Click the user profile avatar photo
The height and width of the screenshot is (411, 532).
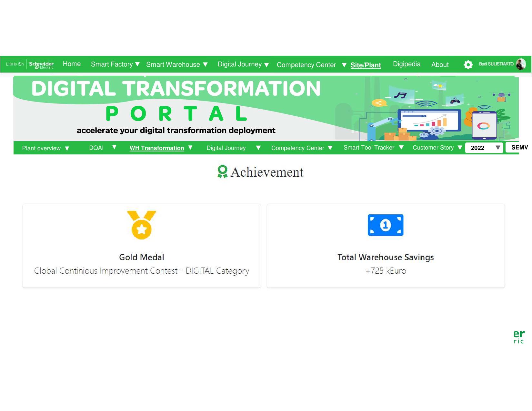[x=520, y=64]
